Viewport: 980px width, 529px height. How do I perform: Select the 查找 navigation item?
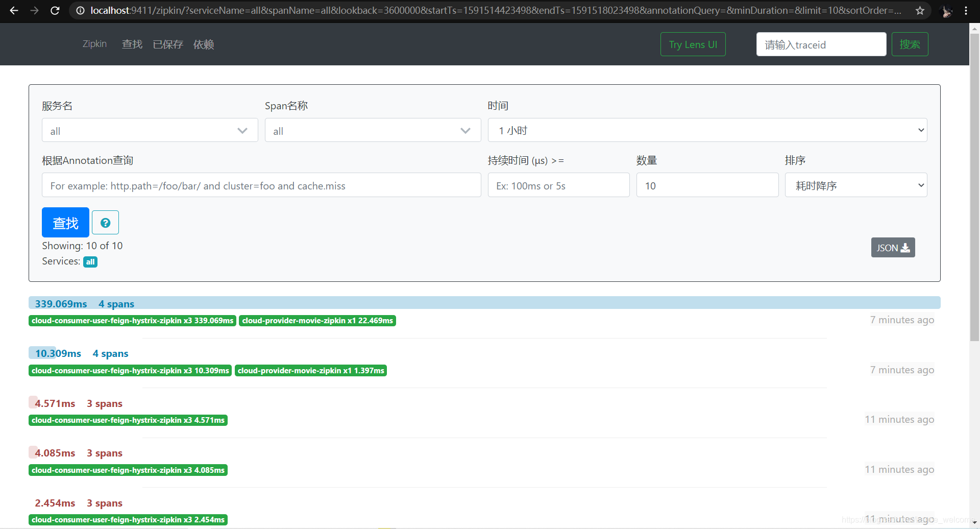[132, 44]
